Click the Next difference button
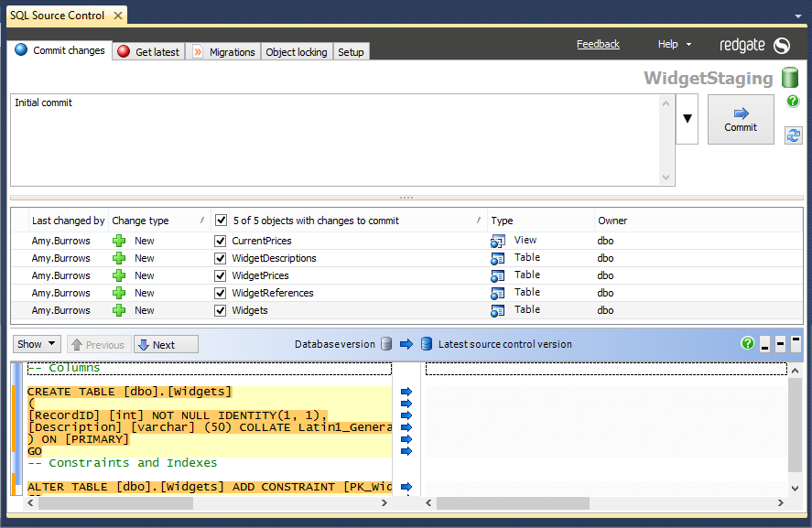The height and width of the screenshot is (528, 812). (x=166, y=345)
